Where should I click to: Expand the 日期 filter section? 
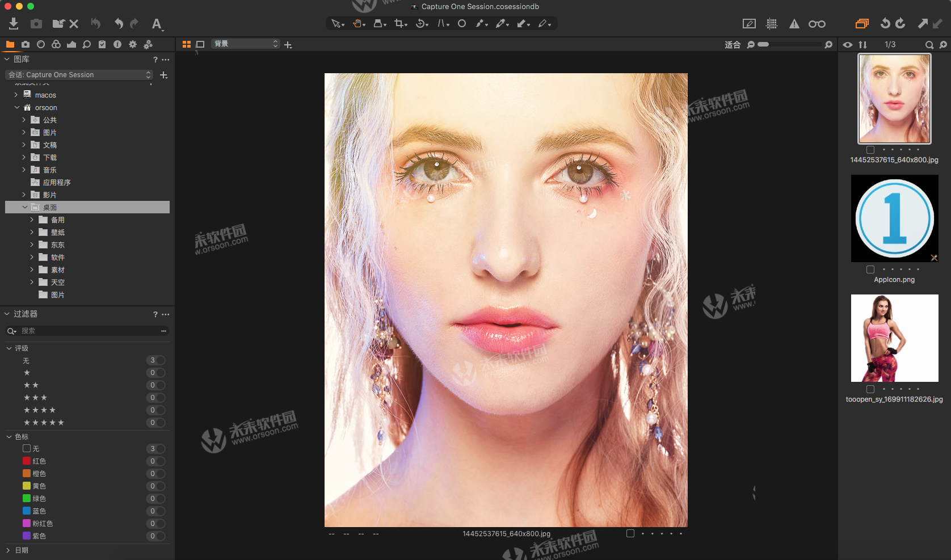click(x=8, y=550)
